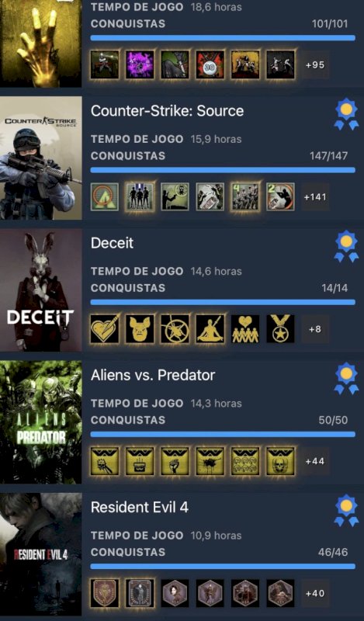Open the Counter-Strike: Source game title

[x=167, y=111]
